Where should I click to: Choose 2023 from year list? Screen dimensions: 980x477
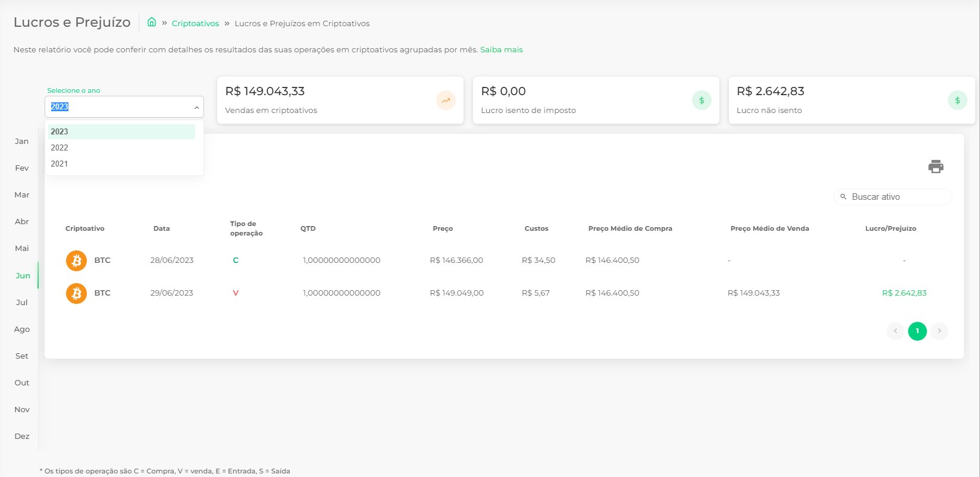(121, 131)
